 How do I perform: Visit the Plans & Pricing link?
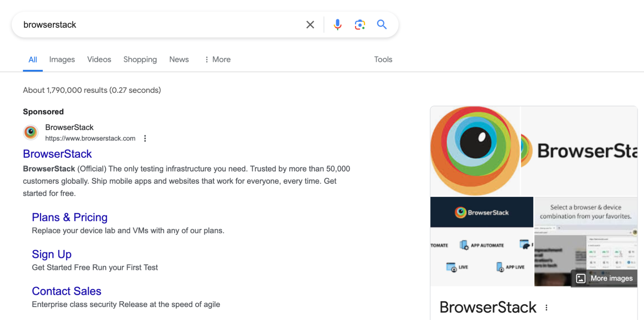(70, 218)
